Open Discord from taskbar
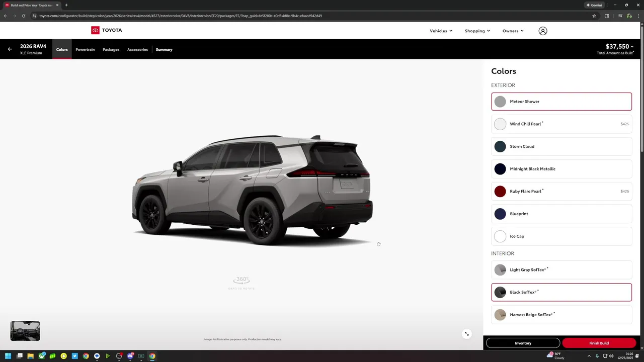Image resolution: width=644 pixels, height=362 pixels. [x=130, y=356]
